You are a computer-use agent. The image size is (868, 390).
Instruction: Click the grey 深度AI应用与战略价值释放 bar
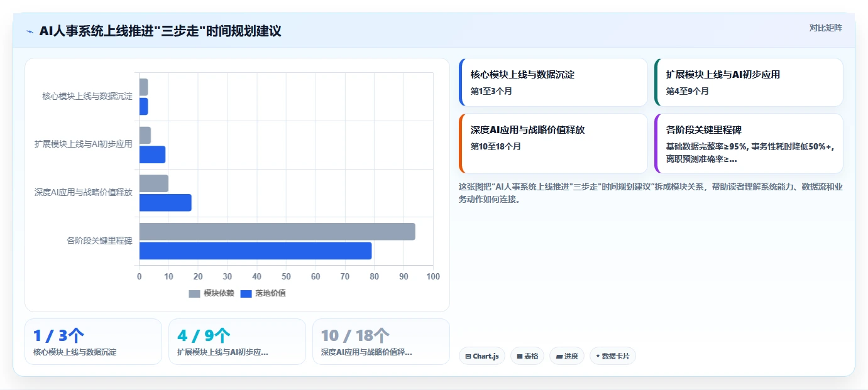[154, 183]
